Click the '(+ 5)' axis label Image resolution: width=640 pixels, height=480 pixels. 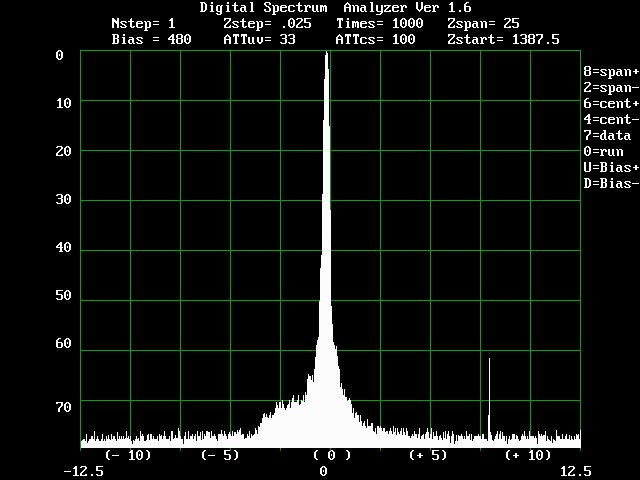tap(428, 455)
